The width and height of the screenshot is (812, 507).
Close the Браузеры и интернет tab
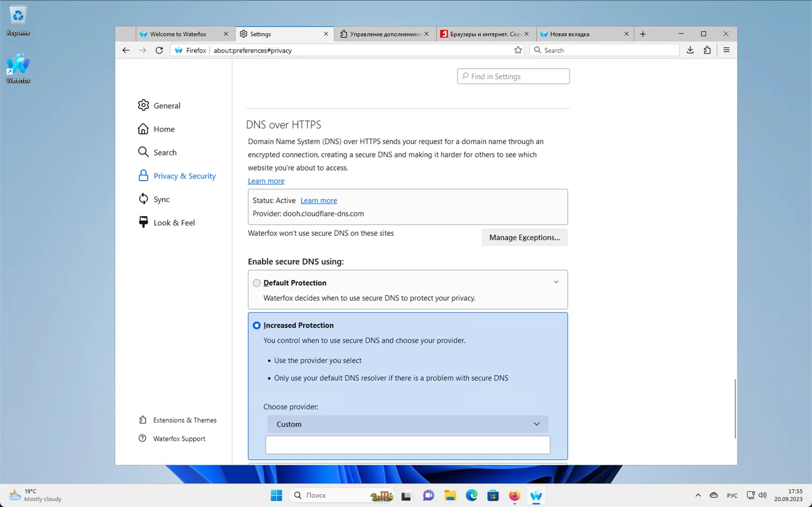(526, 34)
